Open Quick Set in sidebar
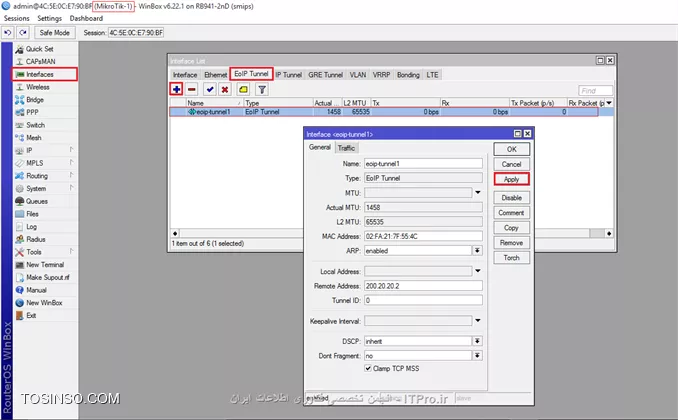This screenshot has height=420, width=678. click(x=40, y=49)
